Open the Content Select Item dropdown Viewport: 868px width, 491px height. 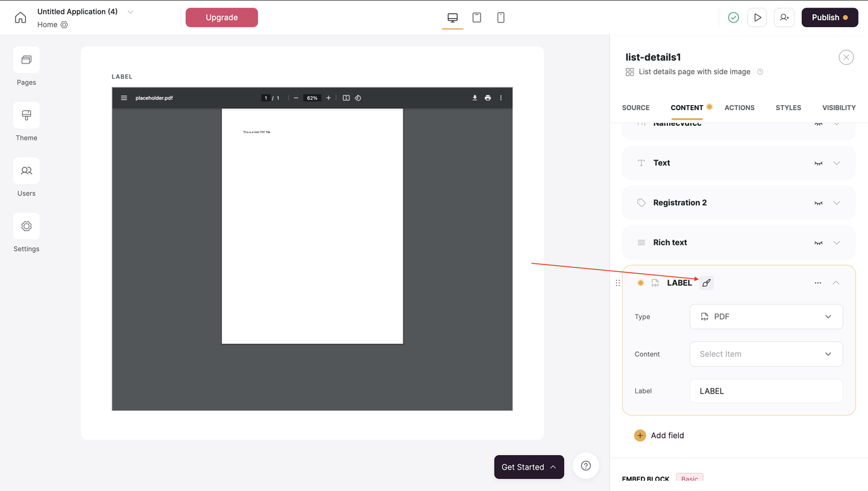click(766, 354)
